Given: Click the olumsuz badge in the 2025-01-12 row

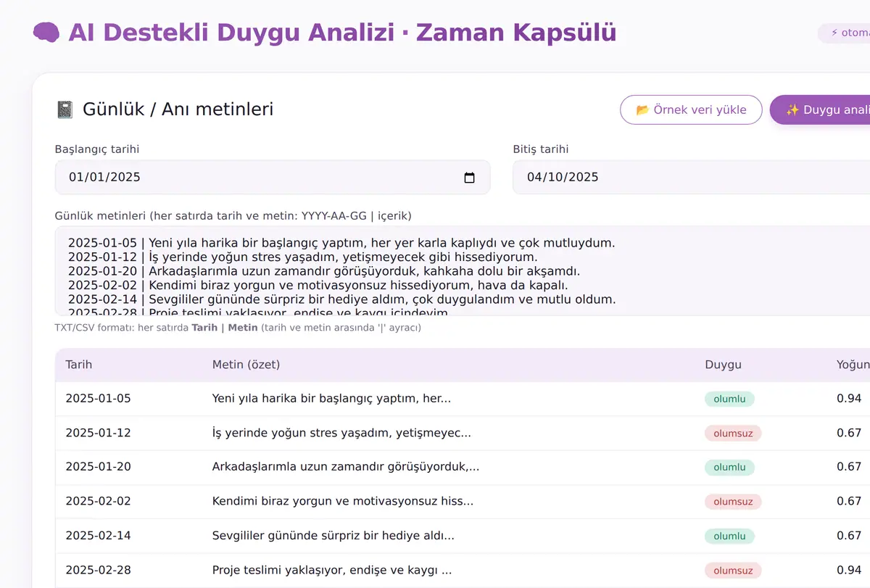Looking at the screenshot, I should pos(733,434).
